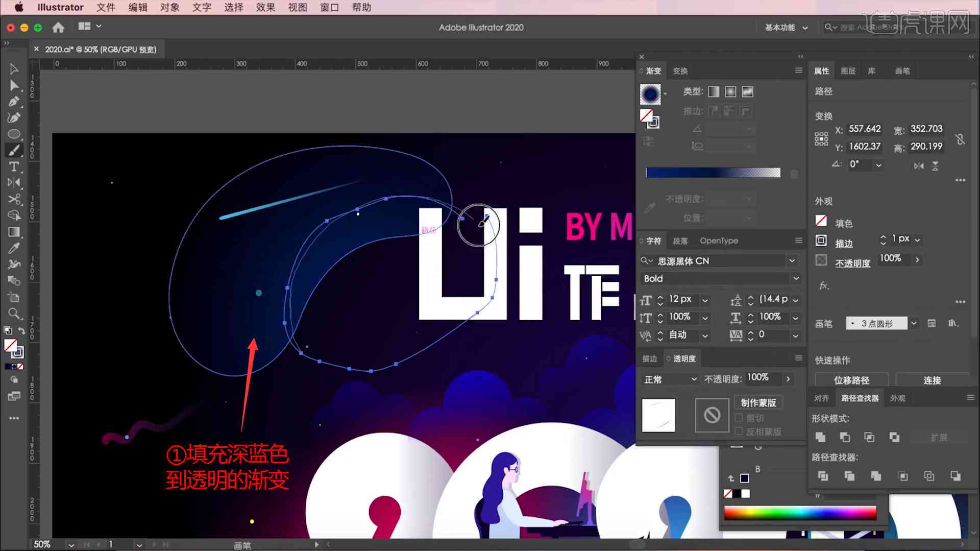This screenshot has width=980, height=551.
Task: Select the Type tool
Action: click(x=14, y=166)
